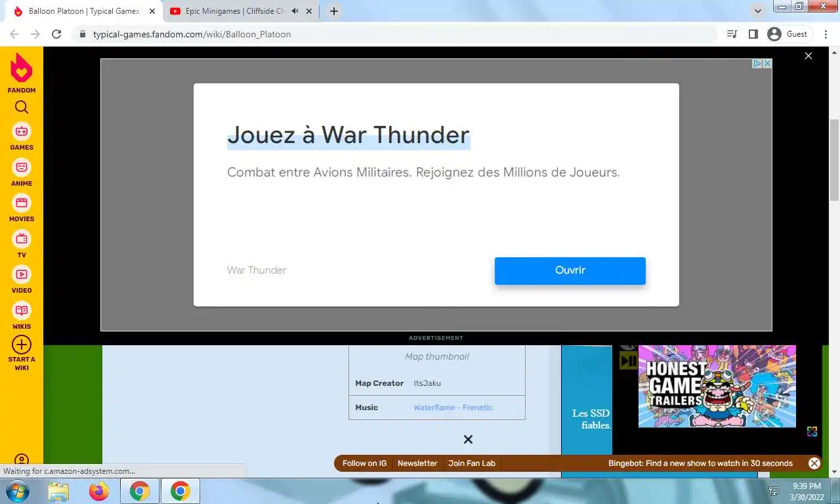The width and height of the screenshot is (840, 504).
Task: Select the first Chrome taskbar window
Action: point(139,491)
